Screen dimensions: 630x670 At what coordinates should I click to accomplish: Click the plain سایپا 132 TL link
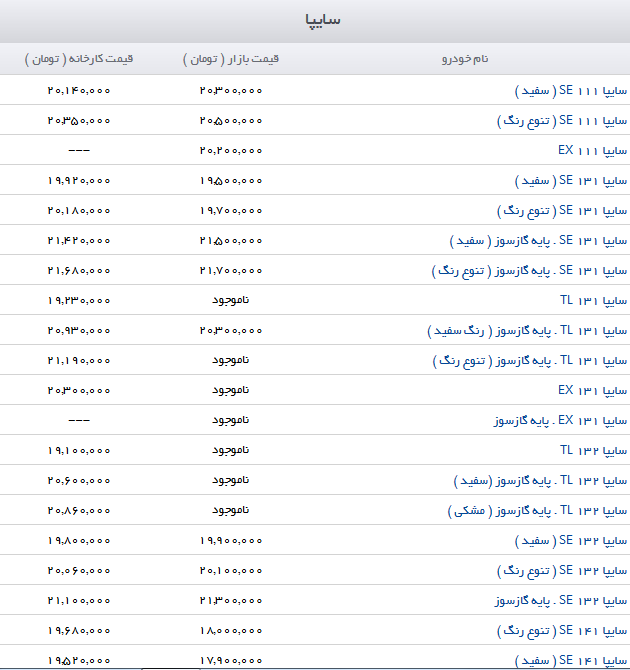click(594, 450)
